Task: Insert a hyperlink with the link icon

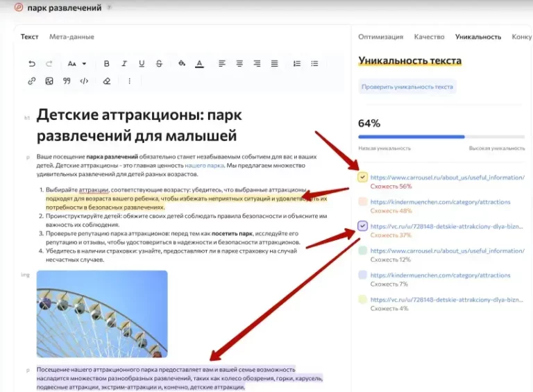Action: pyautogui.click(x=32, y=81)
